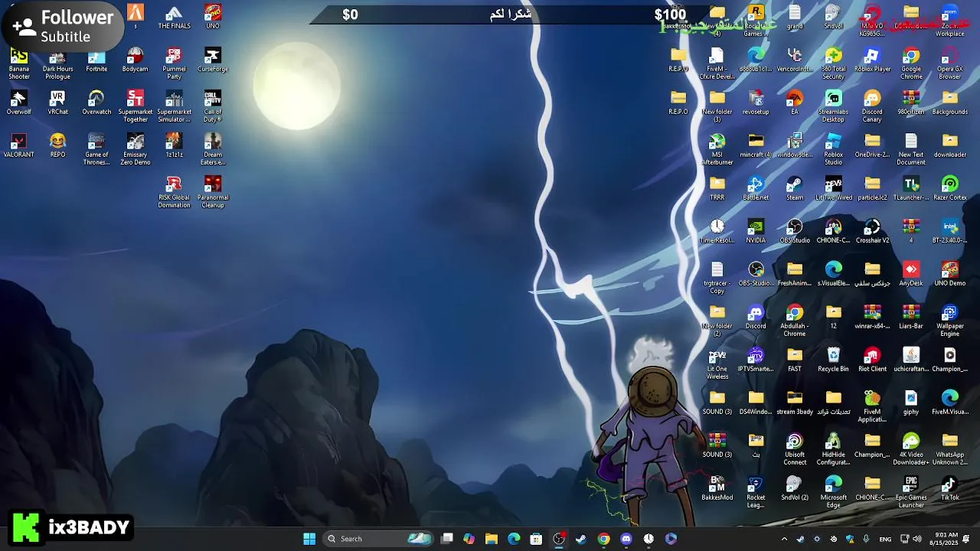Launch TikTok desktop shortcut
The width and height of the screenshot is (980, 551).
[950, 488]
